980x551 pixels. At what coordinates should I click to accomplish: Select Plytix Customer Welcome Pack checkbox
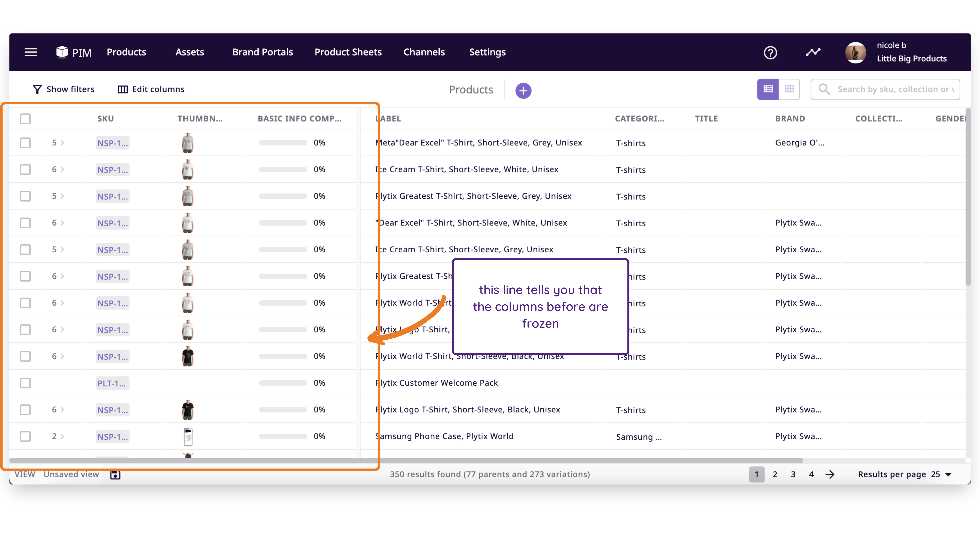pyautogui.click(x=26, y=383)
